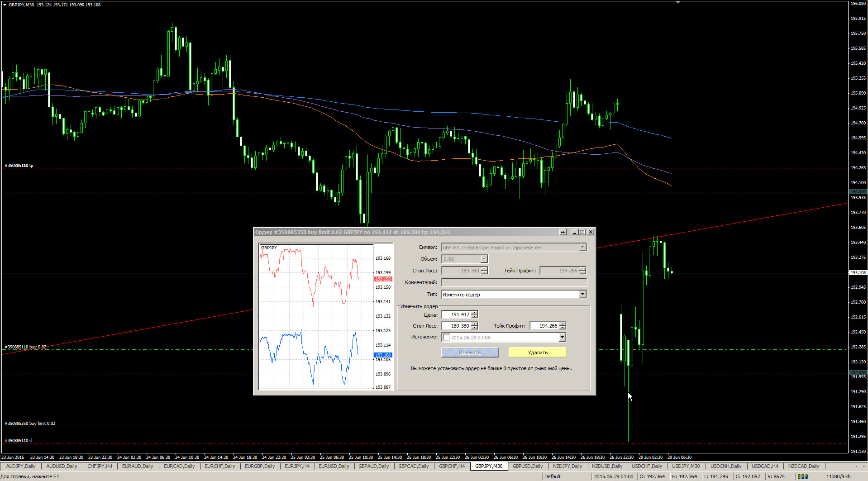The image size is (868, 481).
Task: Click the O: 192.364 open price entry
Action: pos(652,476)
